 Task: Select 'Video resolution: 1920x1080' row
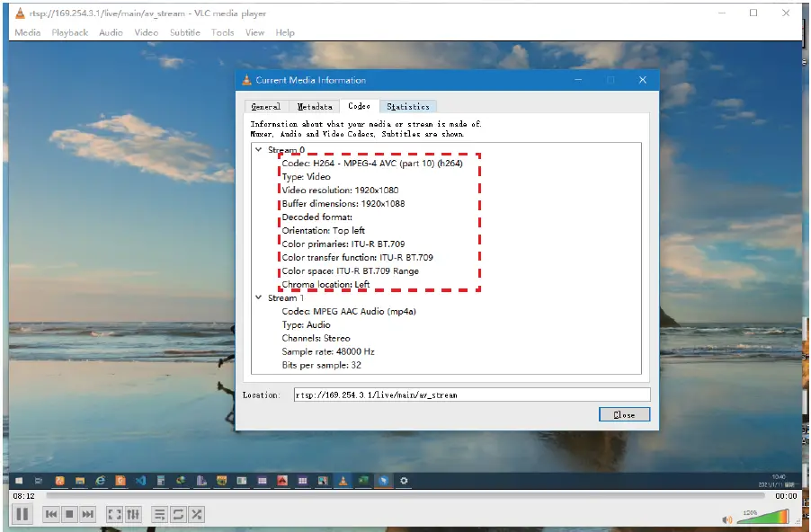(340, 191)
